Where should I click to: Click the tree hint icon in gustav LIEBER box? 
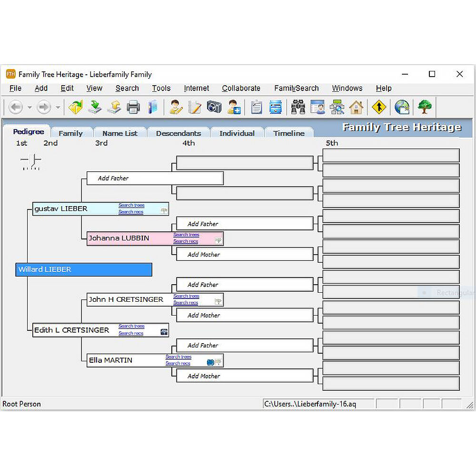pyautogui.click(x=164, y=210)
